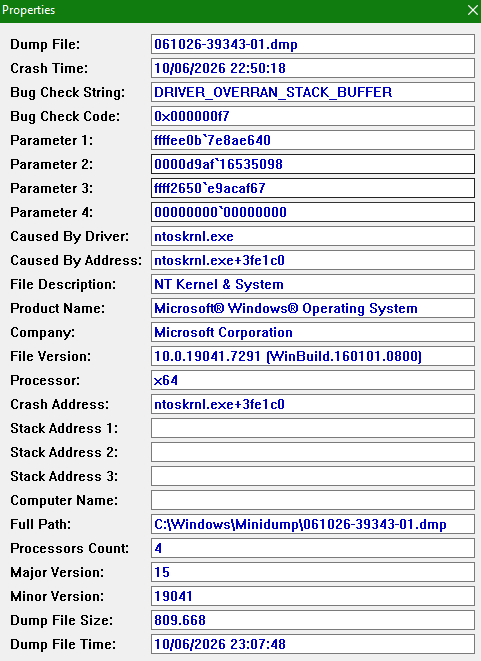Click the Crash Address field
Viewport: 481px width, 661px height.
(313, 405)
